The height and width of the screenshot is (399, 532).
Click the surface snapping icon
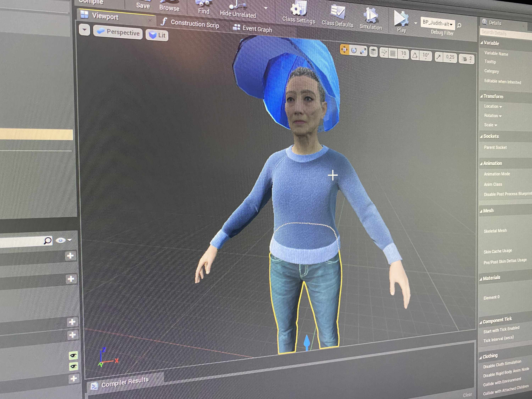[384, 53]
